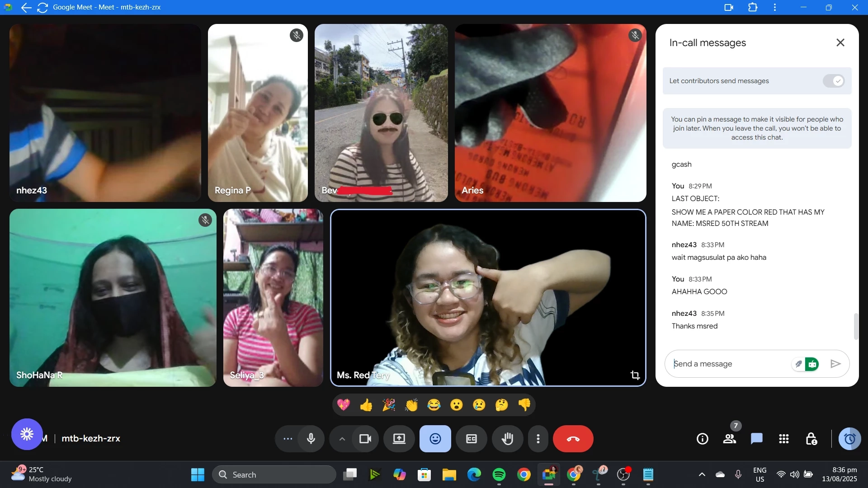868x488 pixels.
Task: Open the present screen (share screen) icon
Action: [x=399, y=439]
